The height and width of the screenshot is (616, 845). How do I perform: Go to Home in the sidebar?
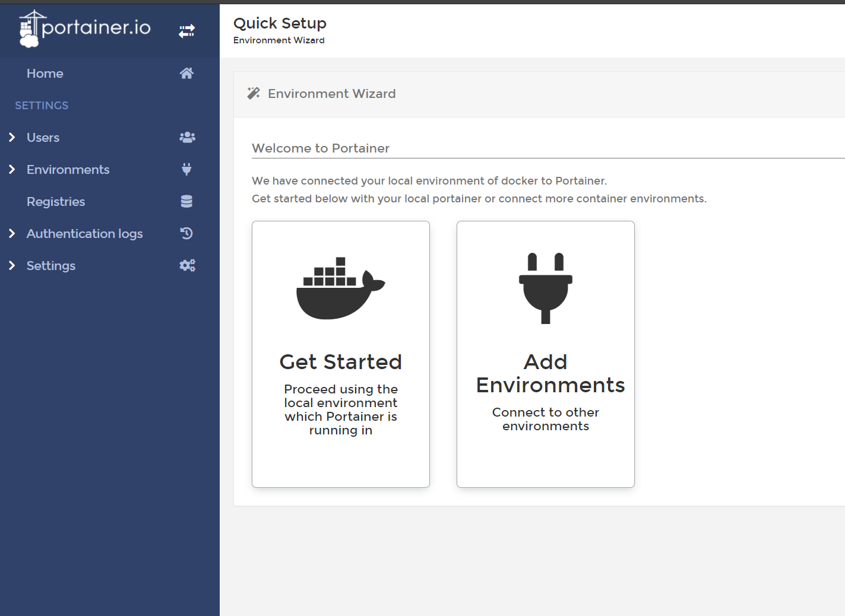coord(45,74)
